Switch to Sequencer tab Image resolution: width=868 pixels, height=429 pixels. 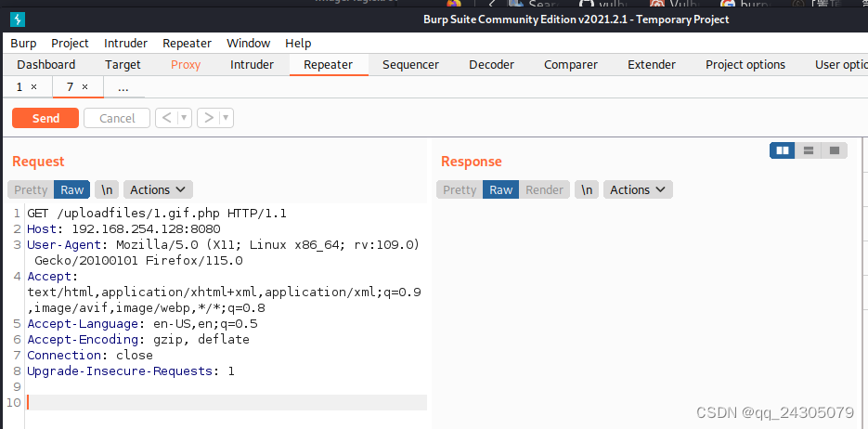click(x=410, y=65)
